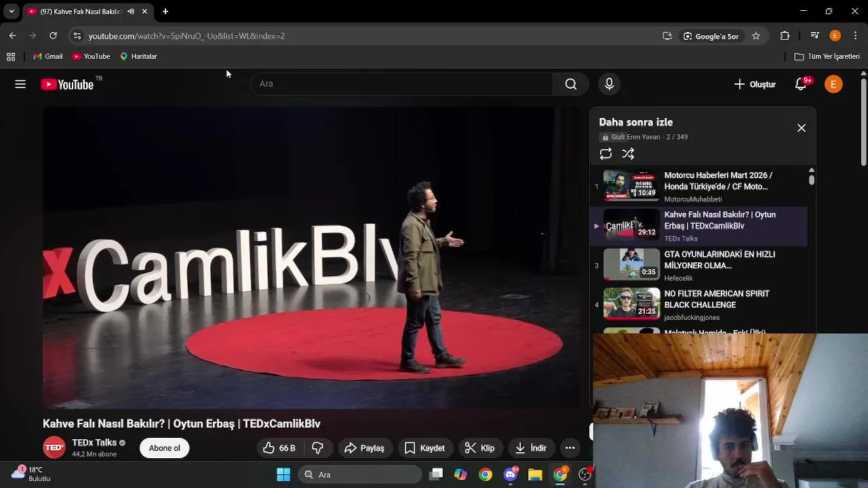Viewport: 868px width, 488px height.
Task: Create a clip with Klip button
Action: click(x=479, y=448)
